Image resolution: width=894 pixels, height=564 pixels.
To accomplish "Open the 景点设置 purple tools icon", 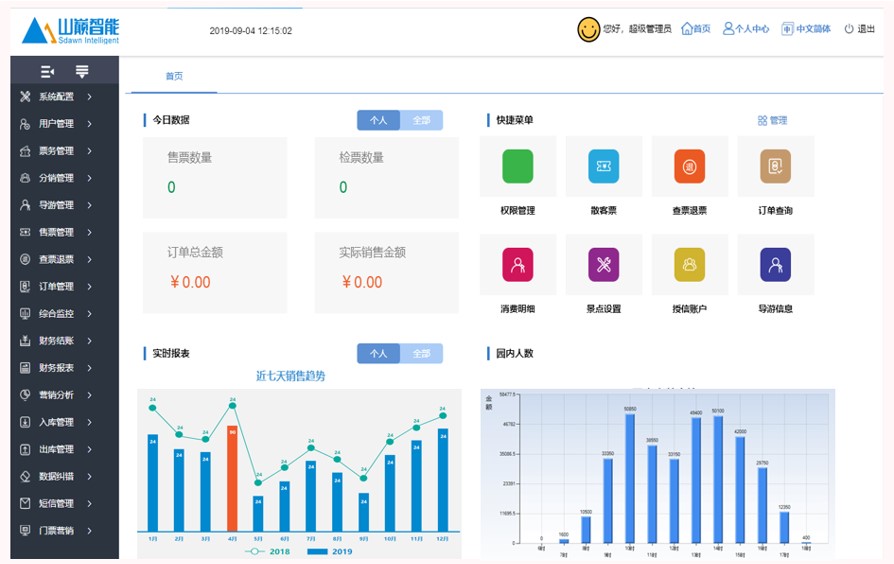I will pos(603,265).
